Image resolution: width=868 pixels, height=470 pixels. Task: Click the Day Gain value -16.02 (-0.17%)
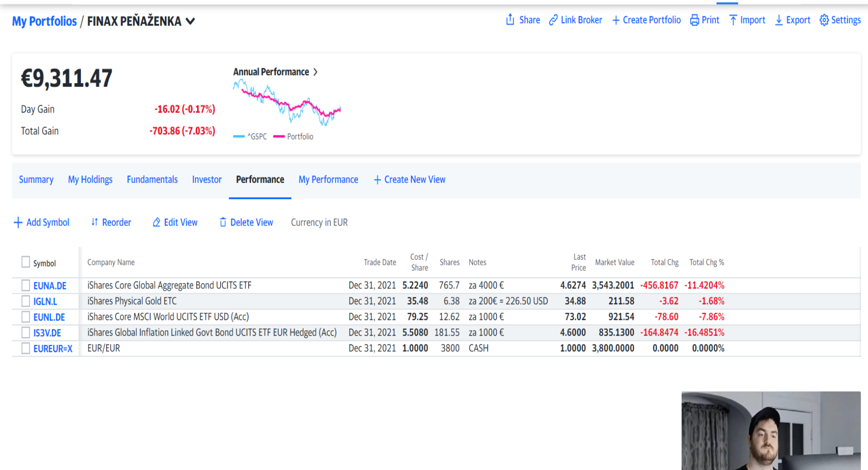pos(184,109)
